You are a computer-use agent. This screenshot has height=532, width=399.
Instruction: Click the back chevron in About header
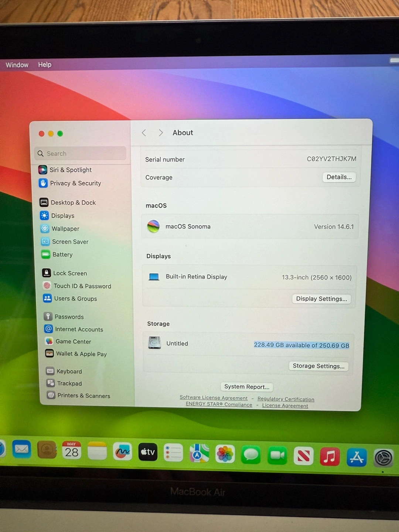(x=144, y=133)
